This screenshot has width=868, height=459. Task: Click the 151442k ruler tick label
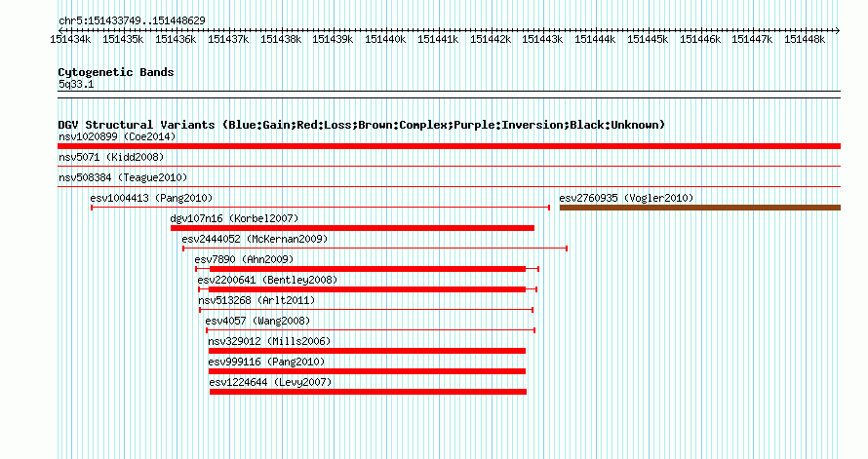click(491, 39)
